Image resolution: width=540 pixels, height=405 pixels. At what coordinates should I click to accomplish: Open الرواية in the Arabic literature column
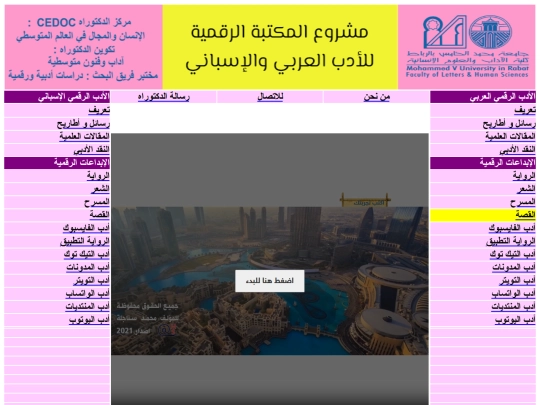click(x=524, y=176)
